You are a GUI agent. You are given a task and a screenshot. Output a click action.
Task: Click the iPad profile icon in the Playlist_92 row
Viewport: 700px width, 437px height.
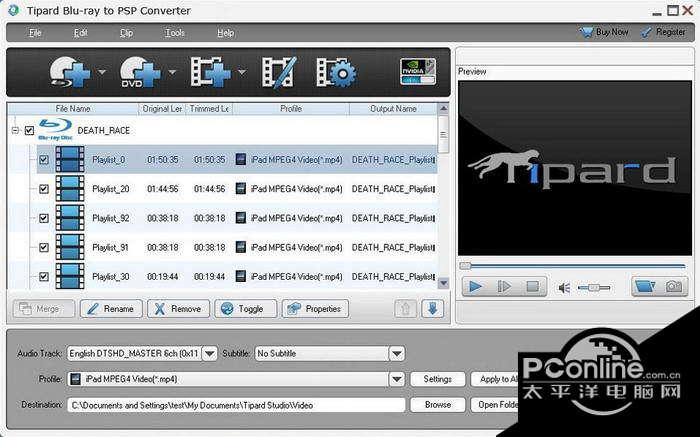[x=241, y=218]
